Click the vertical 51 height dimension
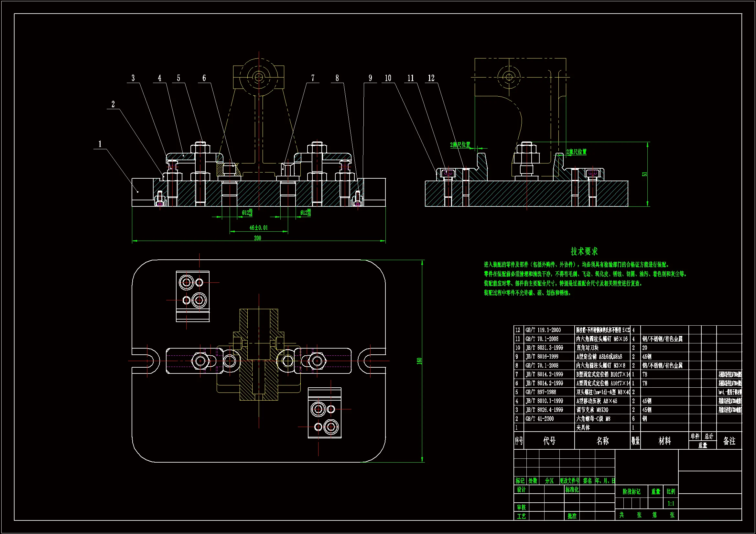Viewport: 756px width, 534px height. click(644, 174)
